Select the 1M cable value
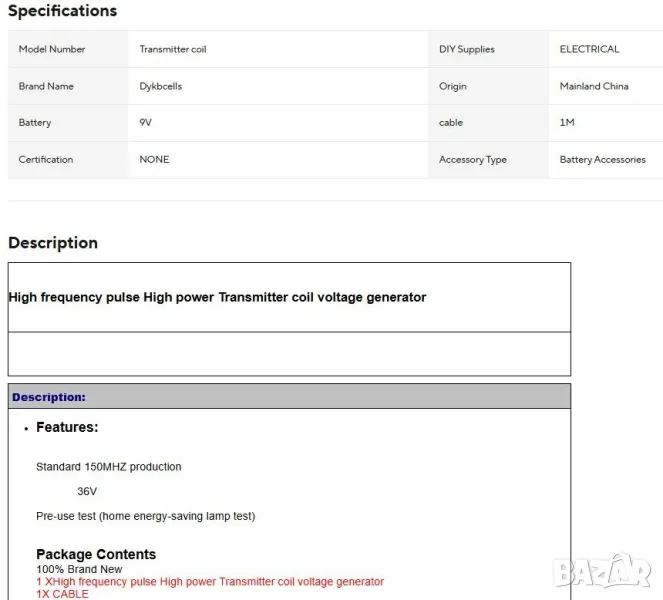Viewport: 663px width, 600px height. (567, 122)
